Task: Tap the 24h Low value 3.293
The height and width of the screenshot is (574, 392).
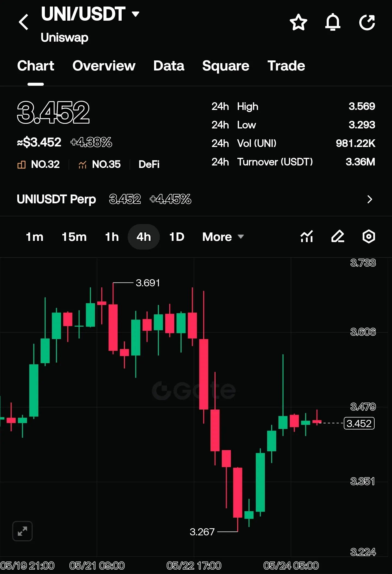Action: pos(362,125)
